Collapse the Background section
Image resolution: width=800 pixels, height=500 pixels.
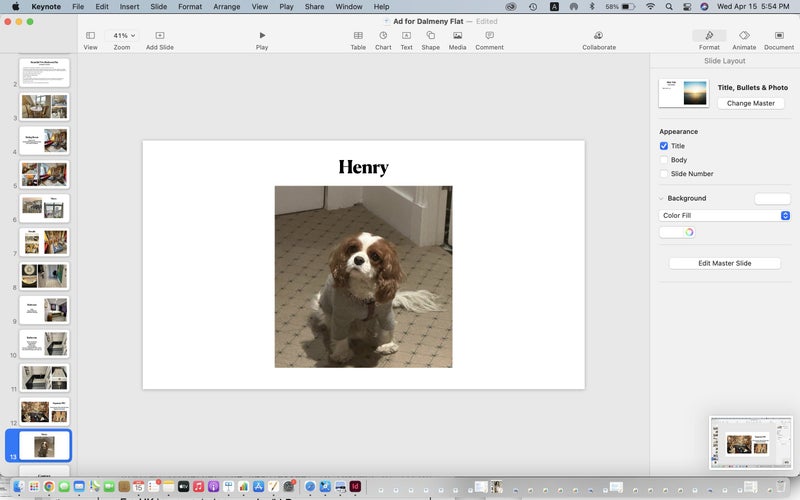pyautogui.click(x=661, y=198)
